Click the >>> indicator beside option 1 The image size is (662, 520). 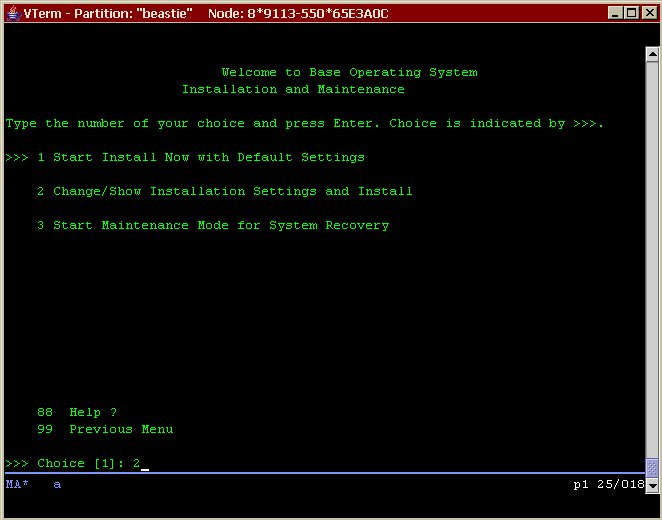point(17,158)
